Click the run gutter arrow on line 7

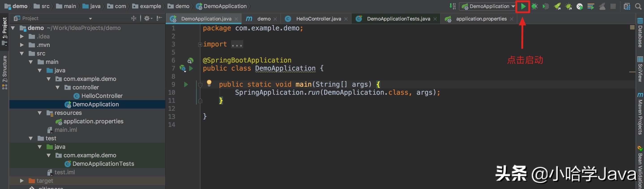pyautogui.click(x=191, y=68)
